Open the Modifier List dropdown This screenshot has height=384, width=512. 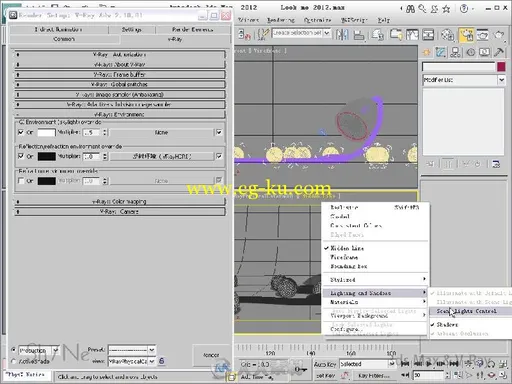coord(464,80)
